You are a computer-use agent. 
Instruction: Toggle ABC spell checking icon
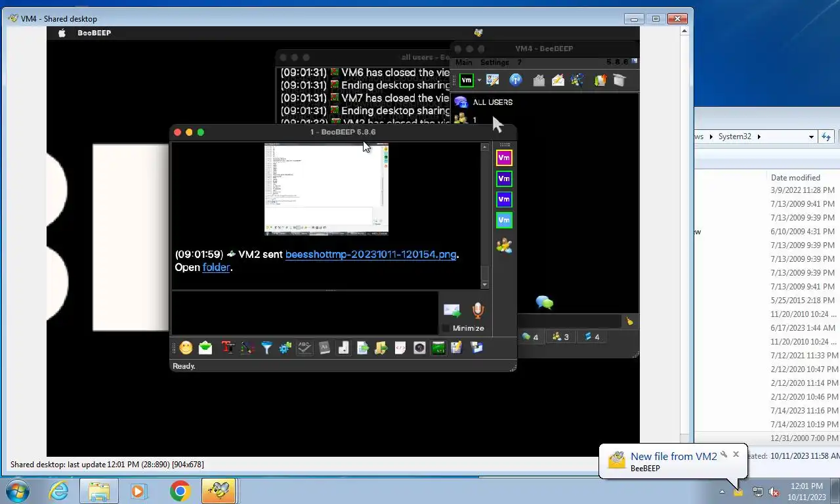pyautogui.click(x=304, y=348)
